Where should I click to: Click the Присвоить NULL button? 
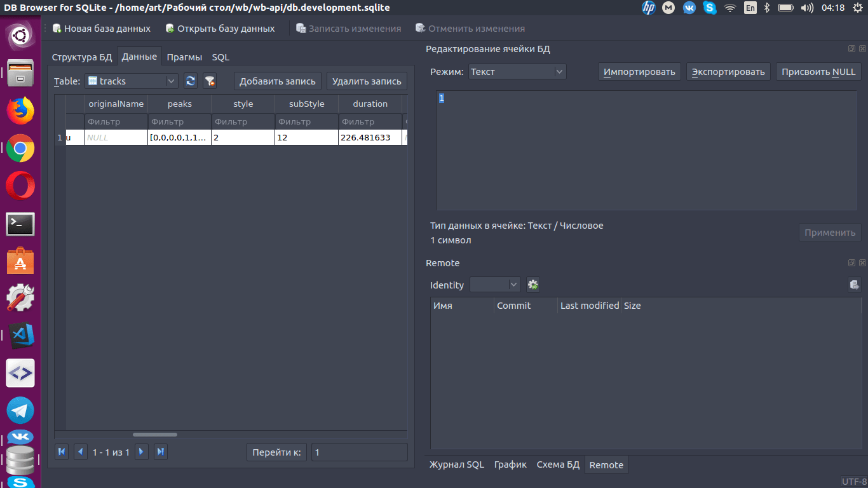click(818, 71)
